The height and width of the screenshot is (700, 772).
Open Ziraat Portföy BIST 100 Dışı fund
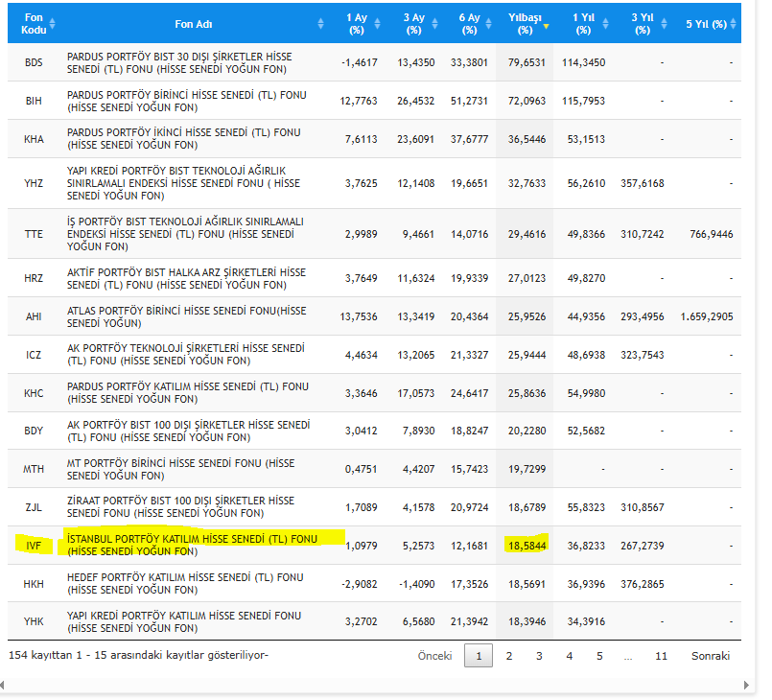point(180,507)
